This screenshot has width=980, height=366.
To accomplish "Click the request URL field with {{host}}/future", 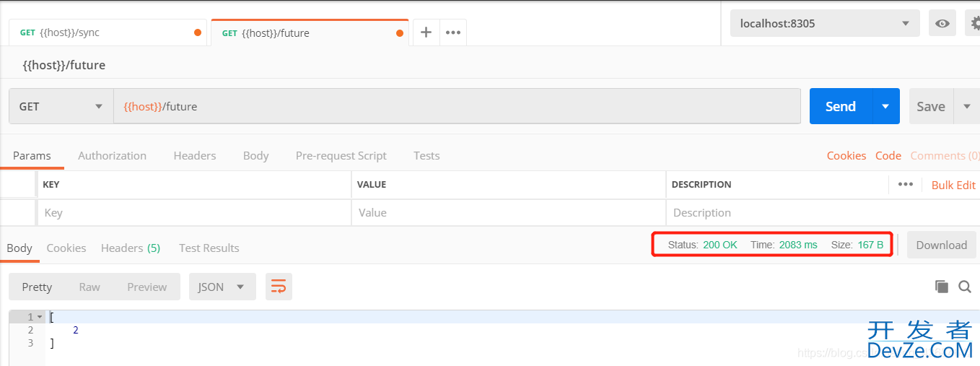I will (457, 106).
